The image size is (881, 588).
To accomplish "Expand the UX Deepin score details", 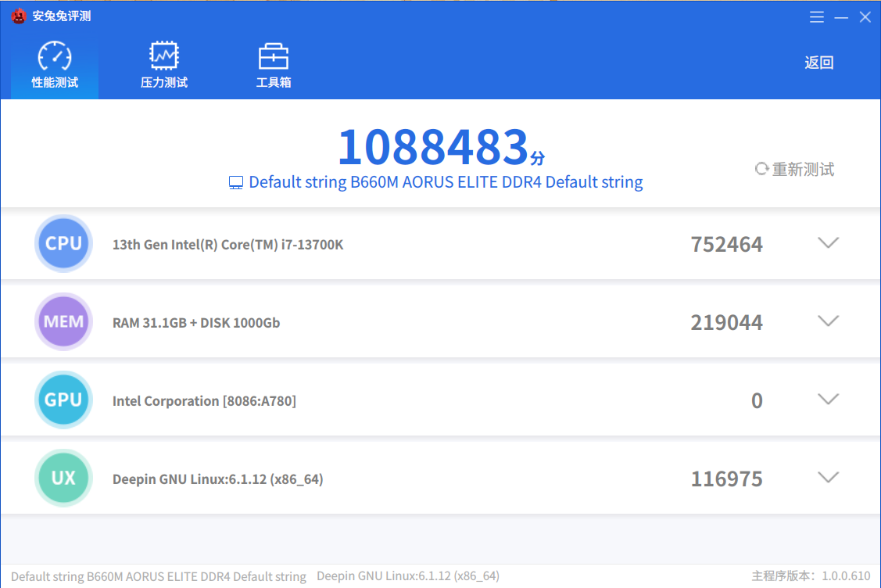I will click(828, 478).
